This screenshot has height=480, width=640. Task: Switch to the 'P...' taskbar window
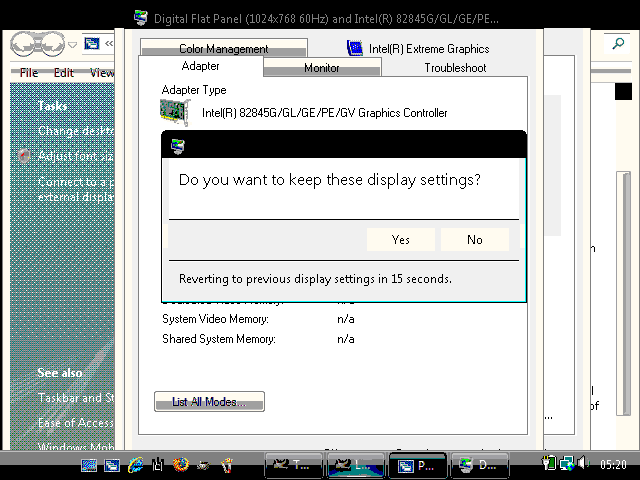(418, 465)
